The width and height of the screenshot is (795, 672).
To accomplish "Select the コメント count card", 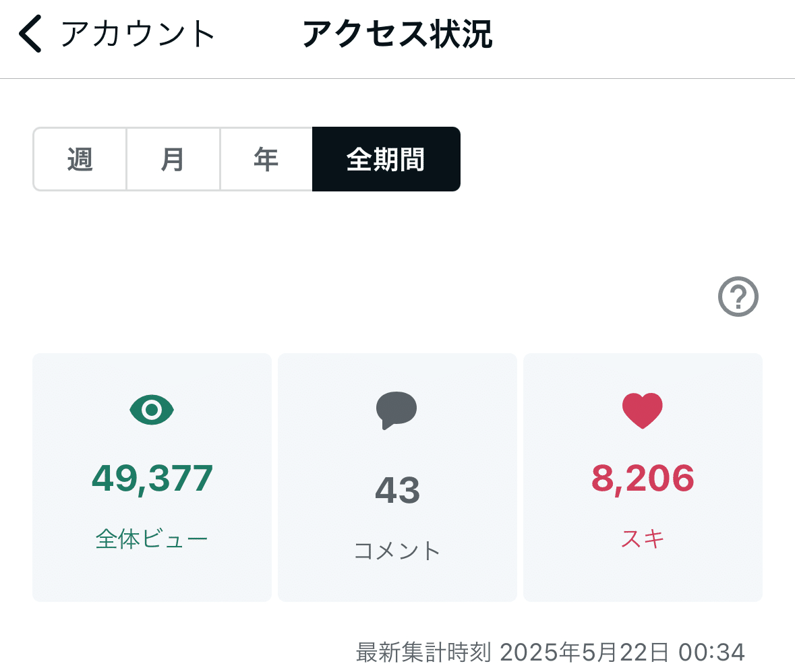I will (397, 477).
